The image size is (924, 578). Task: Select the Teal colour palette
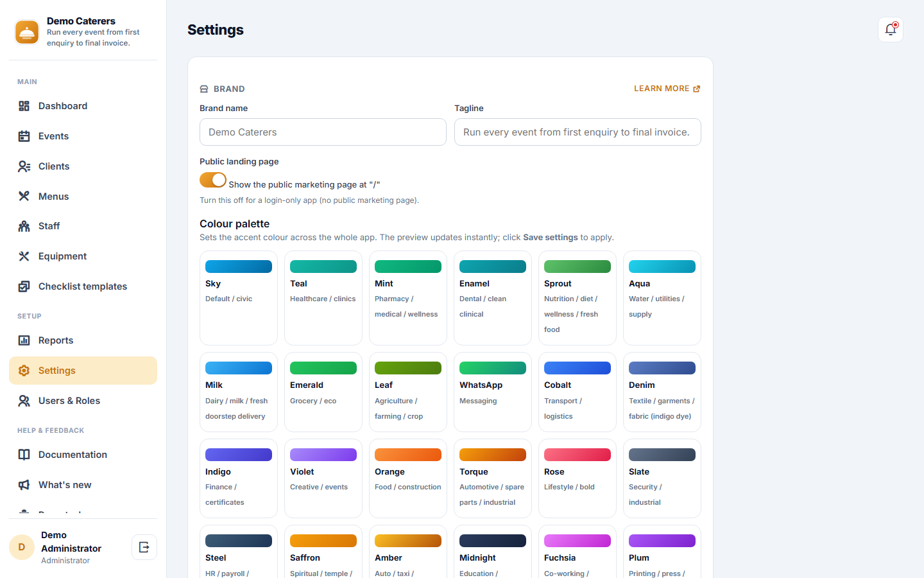point(323,298)
